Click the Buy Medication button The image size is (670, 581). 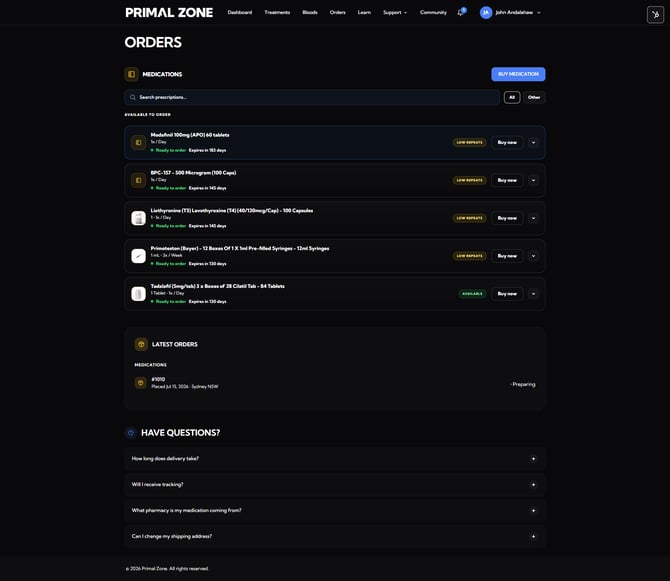point(518,74)
